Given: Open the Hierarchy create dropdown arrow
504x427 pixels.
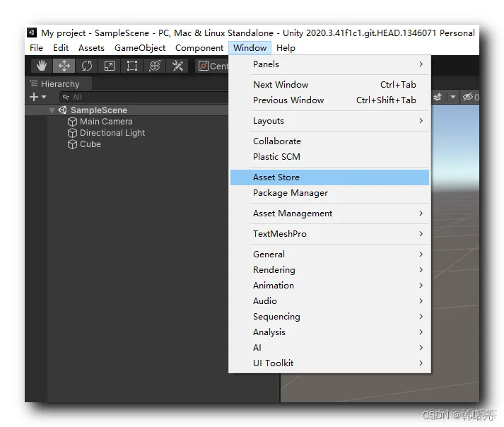Looking at the screenshot, I should point(44,97).
